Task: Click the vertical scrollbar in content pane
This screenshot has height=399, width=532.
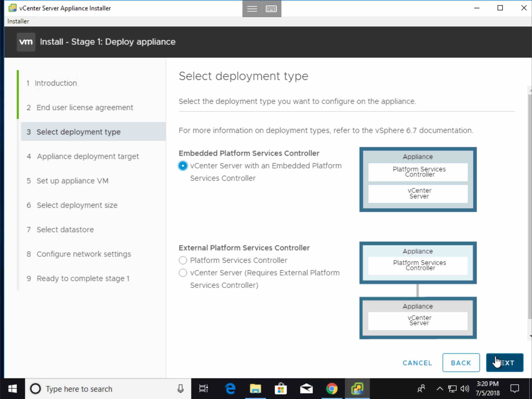Action: click(530, 207)
